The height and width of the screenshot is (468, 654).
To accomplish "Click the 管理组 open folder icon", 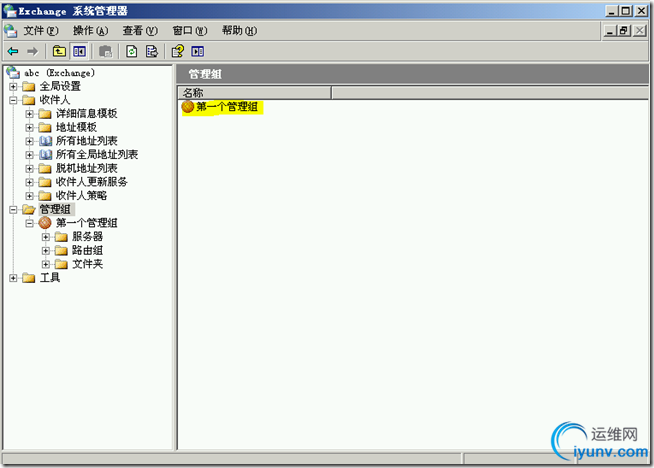I will pyautogui.click(x=29, y=209).
